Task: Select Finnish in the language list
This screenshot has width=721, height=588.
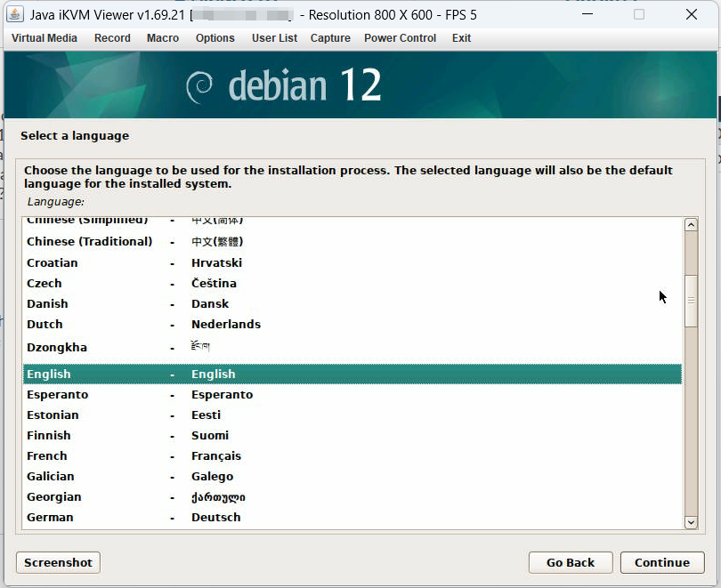Action: click(x=352, y=436)
